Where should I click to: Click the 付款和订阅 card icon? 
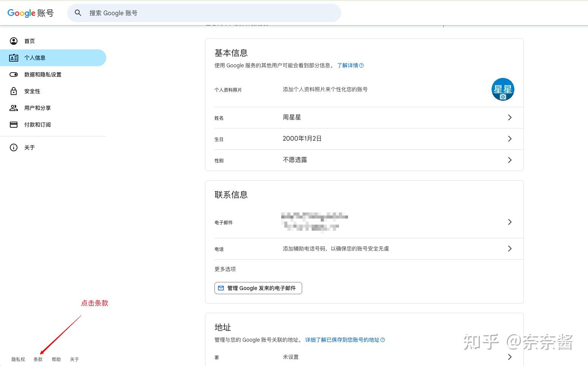coord(14,125)
